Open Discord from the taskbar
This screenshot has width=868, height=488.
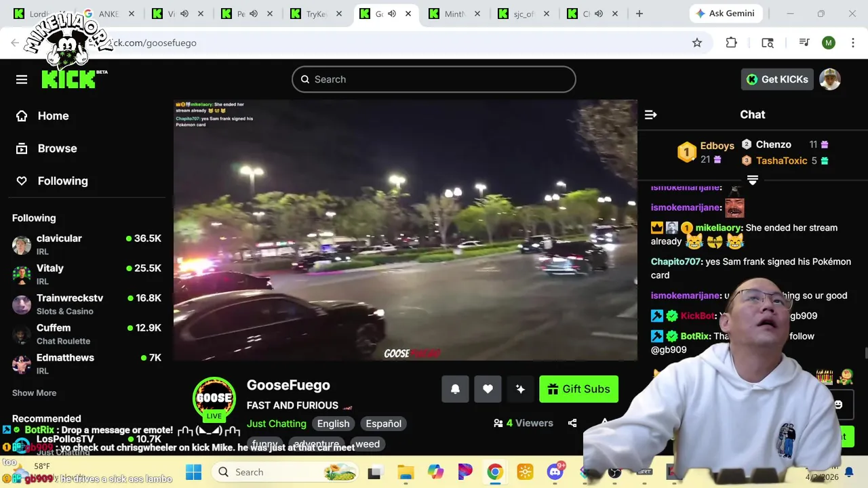555,472
